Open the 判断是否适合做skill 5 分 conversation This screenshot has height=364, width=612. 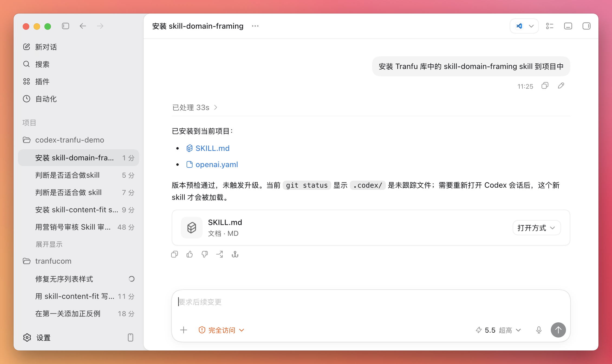[x=79, y=175]
